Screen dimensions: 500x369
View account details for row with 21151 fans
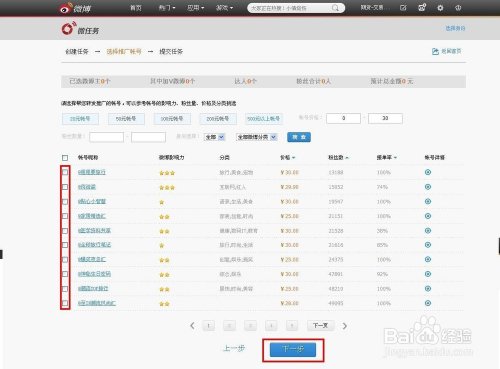(428, 216)
